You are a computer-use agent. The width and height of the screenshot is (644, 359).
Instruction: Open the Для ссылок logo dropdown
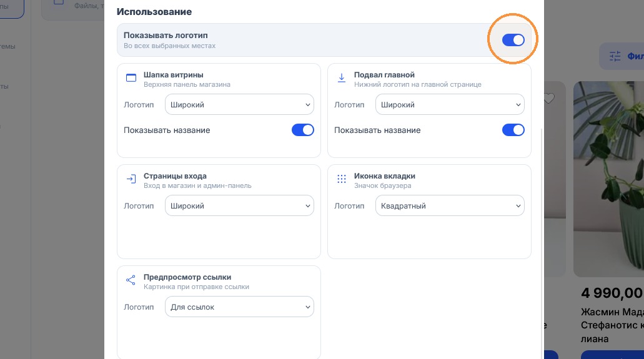(239, 307)
